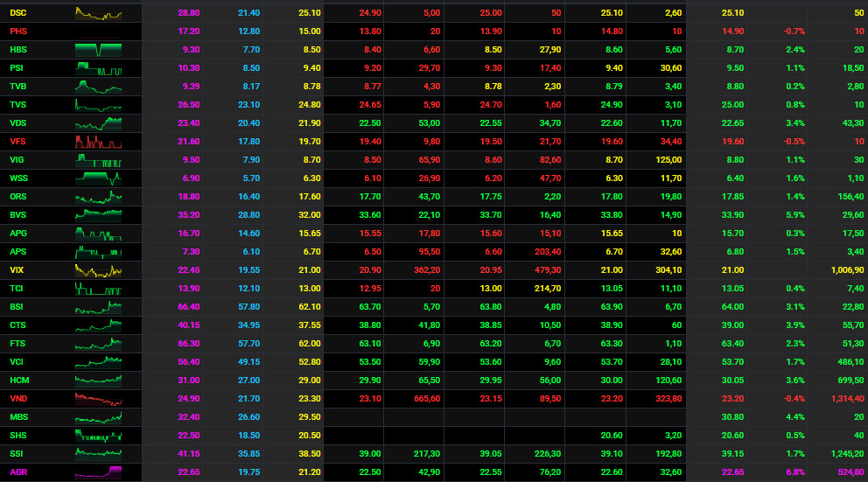This screenshot has height=482, width=868.
Task: Click VFS percent change -0.5%
Action: [794, 142]
